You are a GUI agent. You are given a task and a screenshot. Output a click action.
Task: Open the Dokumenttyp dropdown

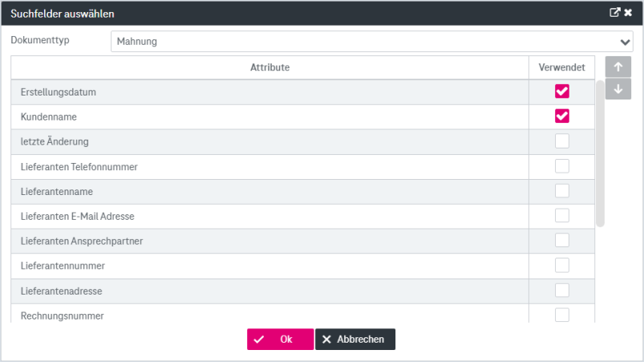pos(371,42)
